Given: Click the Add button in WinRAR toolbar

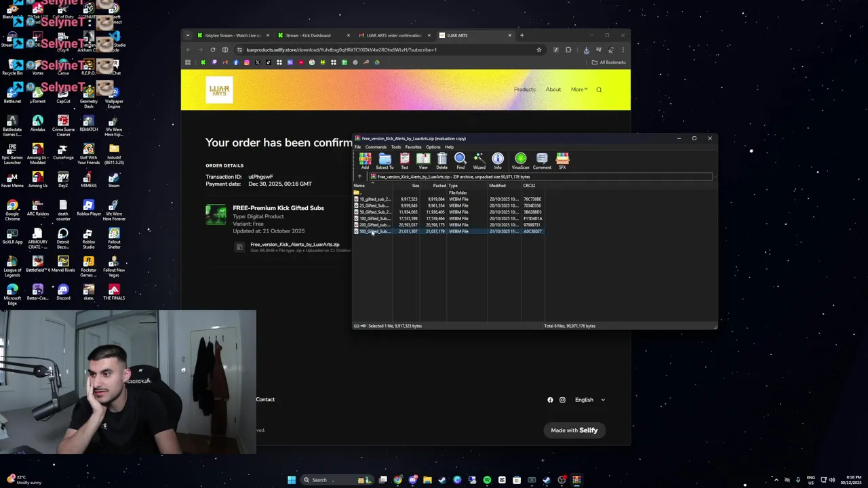Looking at the screenshot, I should coord(365,161).
